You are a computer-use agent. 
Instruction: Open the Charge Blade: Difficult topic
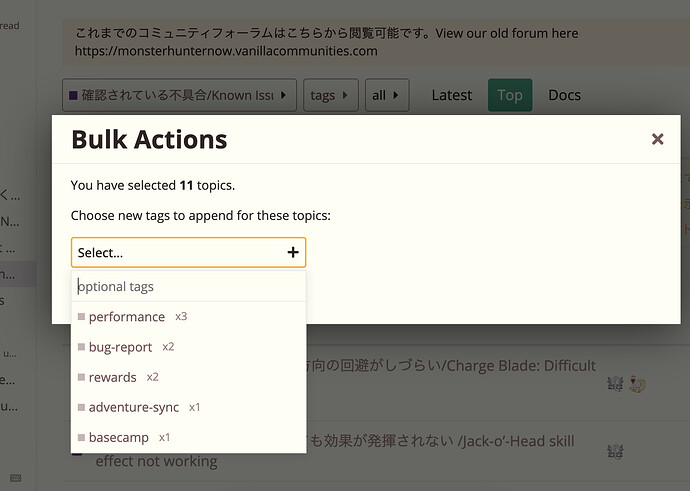[x=451, y=366]
